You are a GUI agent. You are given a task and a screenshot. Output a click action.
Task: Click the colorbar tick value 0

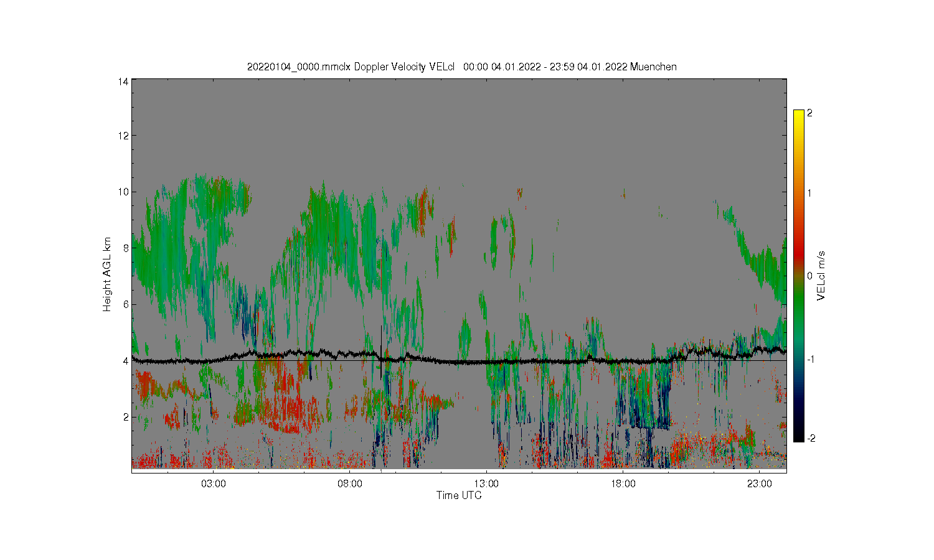pyautogui.click(x=809, y=276)
